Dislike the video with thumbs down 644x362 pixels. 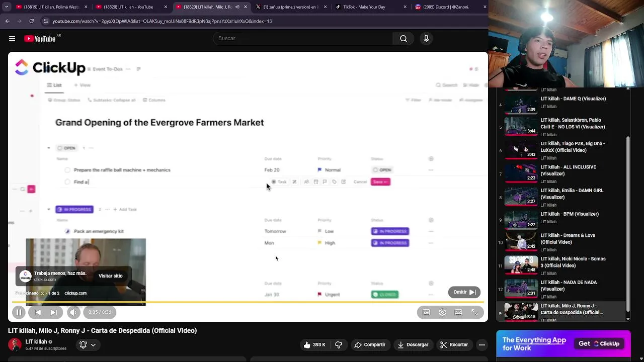339,345
